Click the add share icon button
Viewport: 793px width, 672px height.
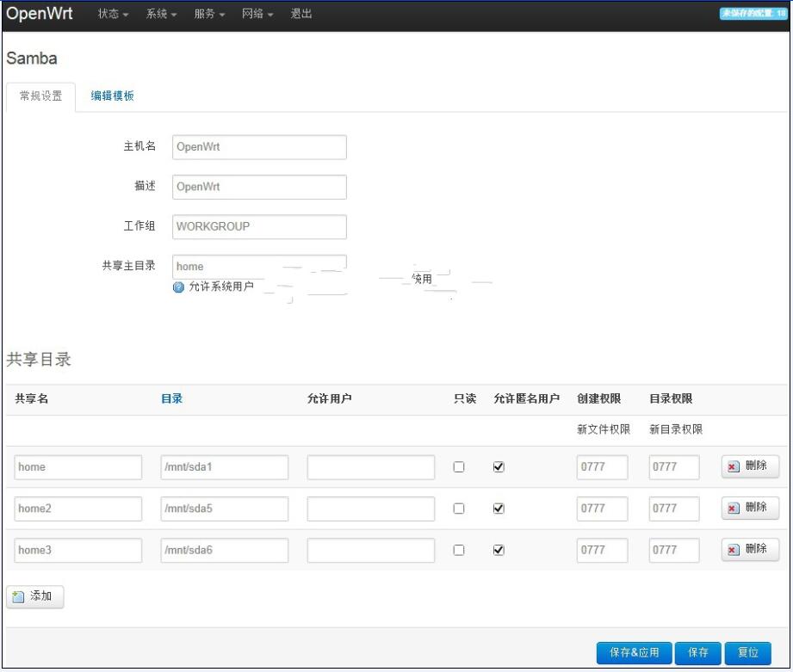tap(19, 597)
